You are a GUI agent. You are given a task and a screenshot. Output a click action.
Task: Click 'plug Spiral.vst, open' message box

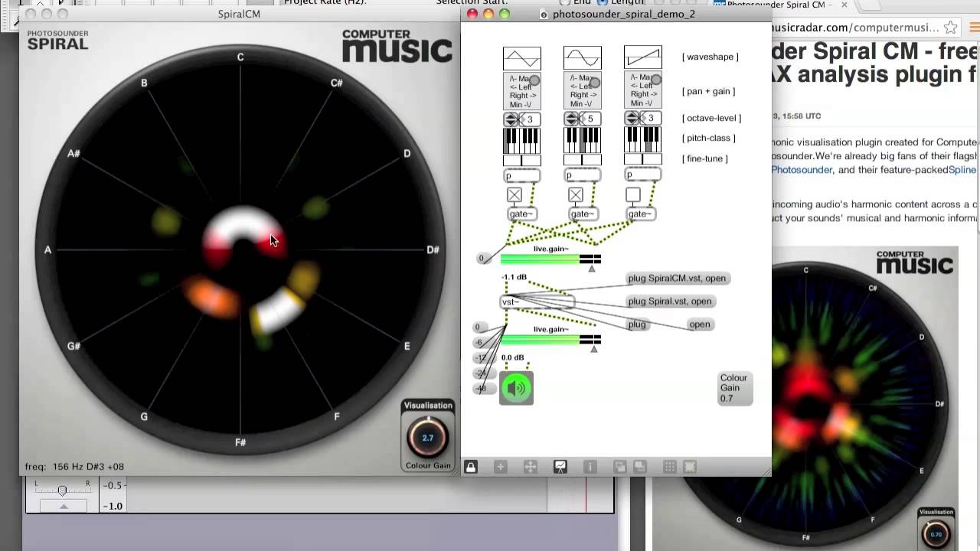(x=670, y=302)
